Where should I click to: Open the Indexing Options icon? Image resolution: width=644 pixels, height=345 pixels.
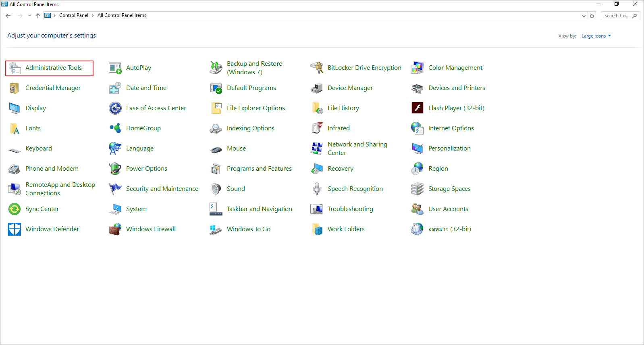216,128
